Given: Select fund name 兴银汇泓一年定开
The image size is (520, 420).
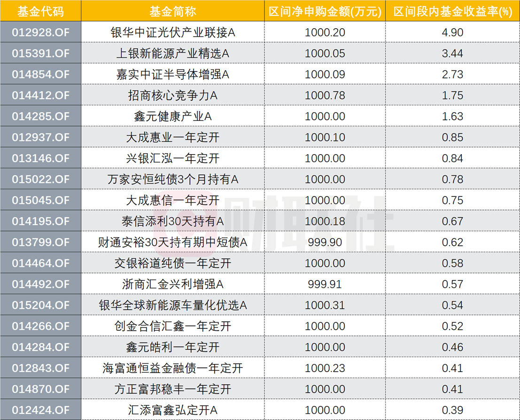Looking at the screenshot, I should (173, 158).
